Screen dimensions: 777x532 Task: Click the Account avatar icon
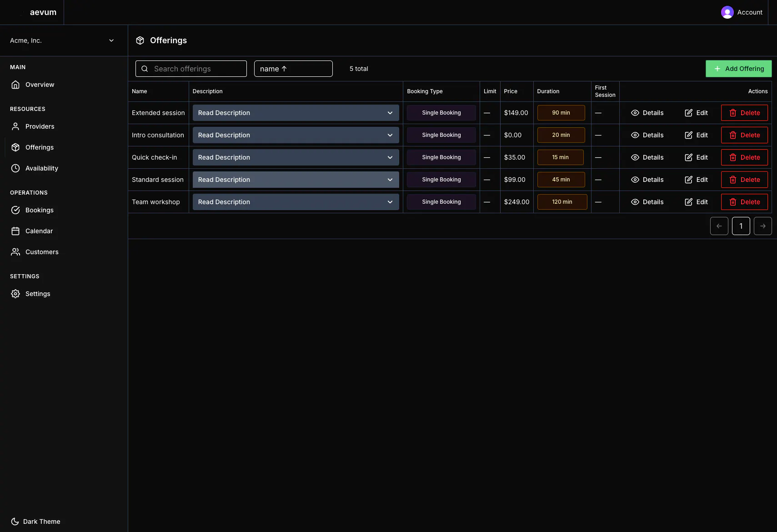click(x=727, y=12)
